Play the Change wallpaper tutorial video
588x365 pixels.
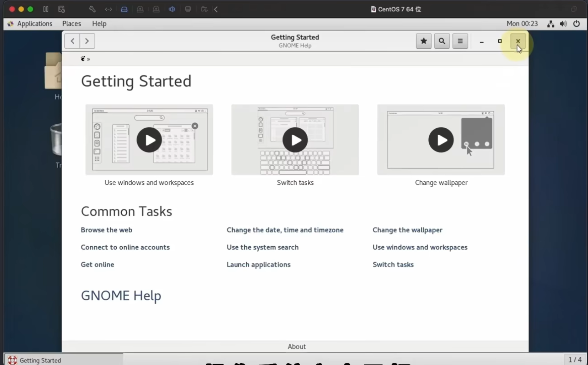pyautogui.click(x=441, y=140)
